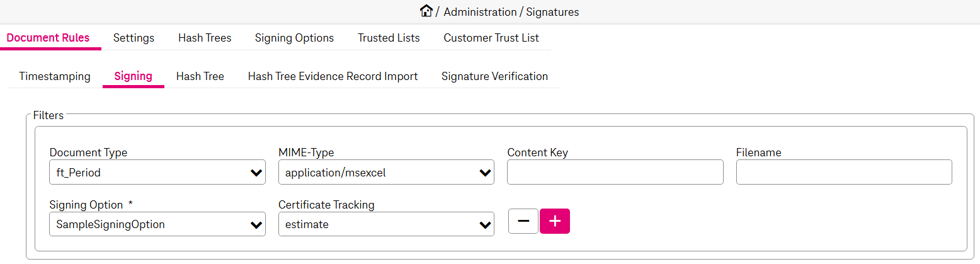
Task: Select the Document Rules tab
Action: click(48, 38)
